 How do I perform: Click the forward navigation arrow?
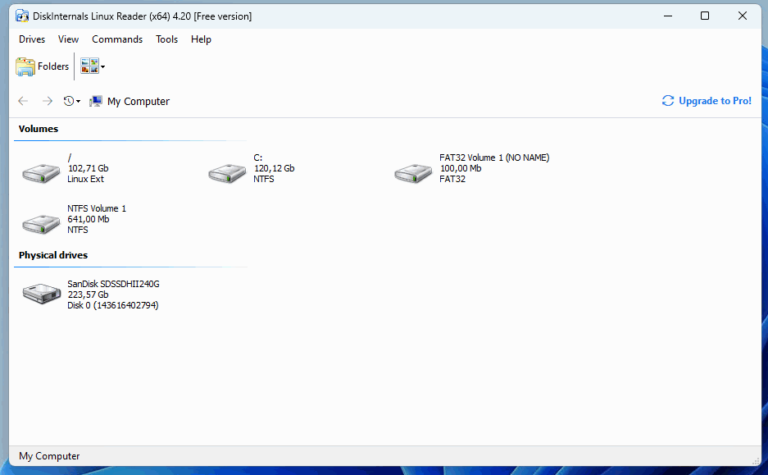(47, 101)
